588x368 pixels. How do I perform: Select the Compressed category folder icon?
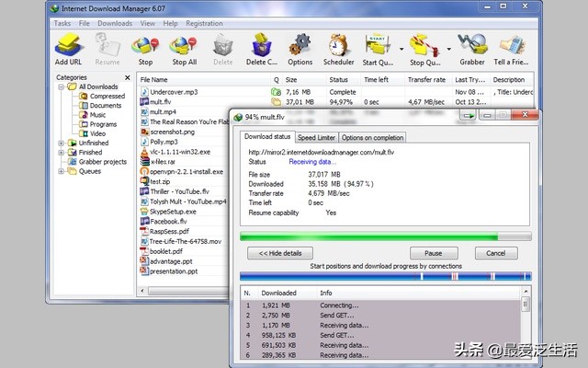pos(84,96)
